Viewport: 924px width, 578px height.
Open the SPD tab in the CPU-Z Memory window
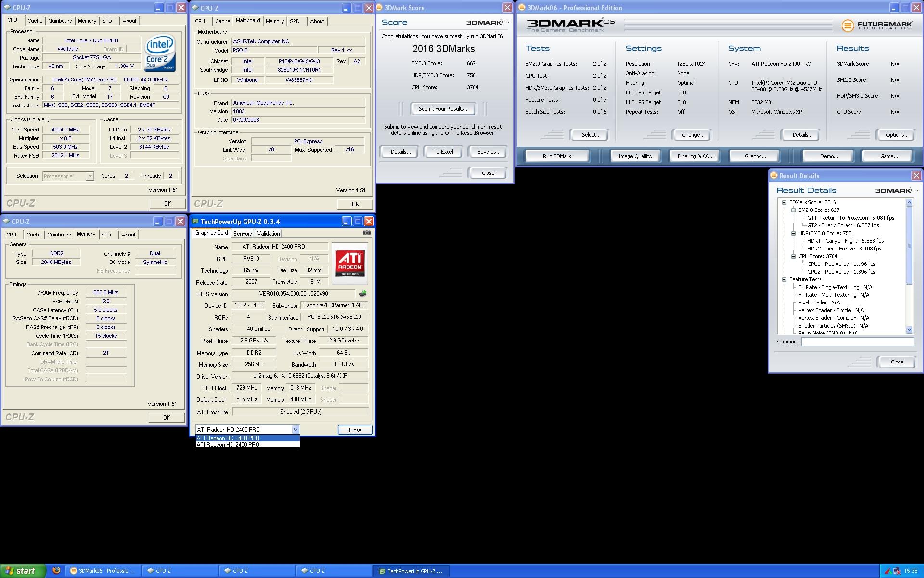coord(106,235)
